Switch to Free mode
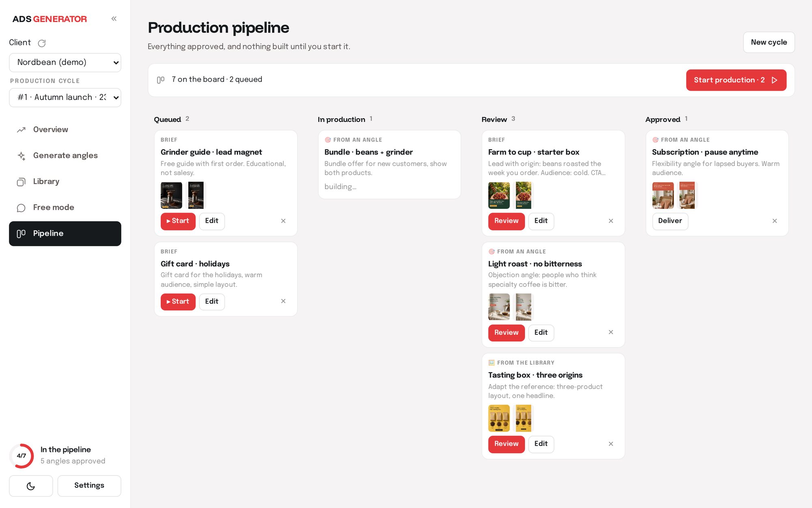The width and height of the screenshot is (812, 508). pyautogui.click(x=65, y=208)
